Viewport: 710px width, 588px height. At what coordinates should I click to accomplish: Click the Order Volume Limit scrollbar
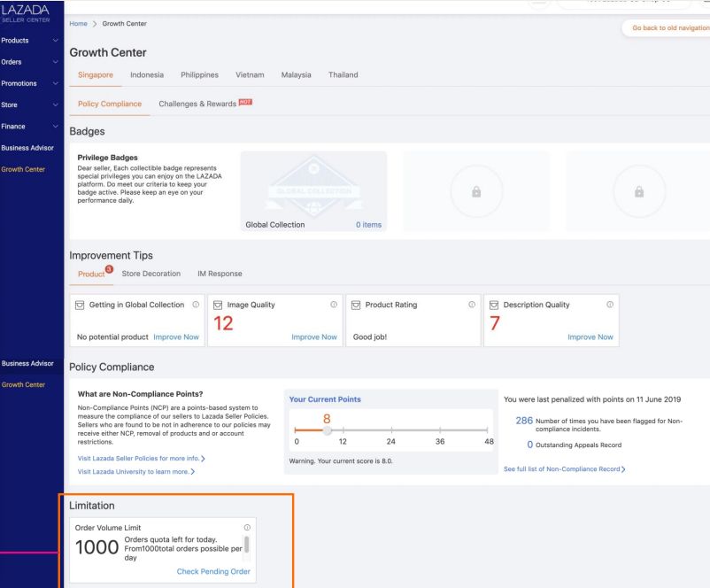(x=246, y=545)
